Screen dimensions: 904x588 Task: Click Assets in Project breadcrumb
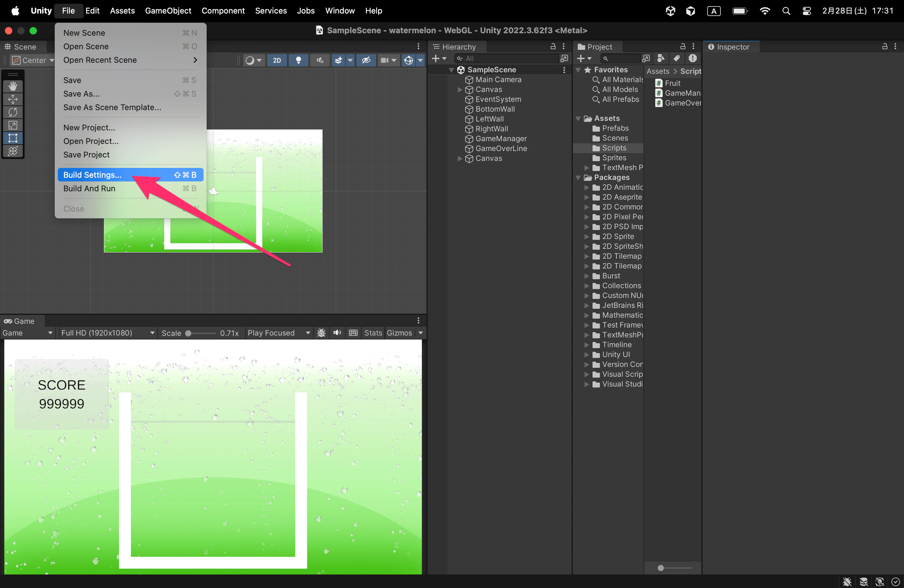pos(658,71)
